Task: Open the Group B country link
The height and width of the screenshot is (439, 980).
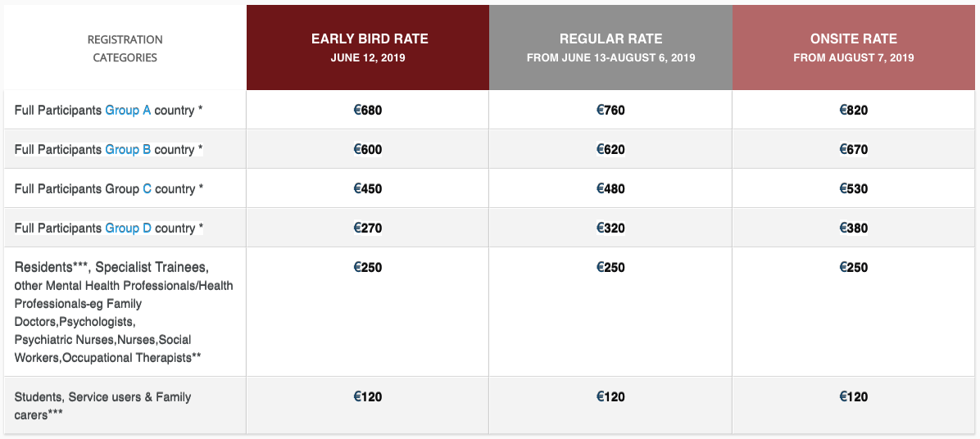Action: (x=128, y=150)
